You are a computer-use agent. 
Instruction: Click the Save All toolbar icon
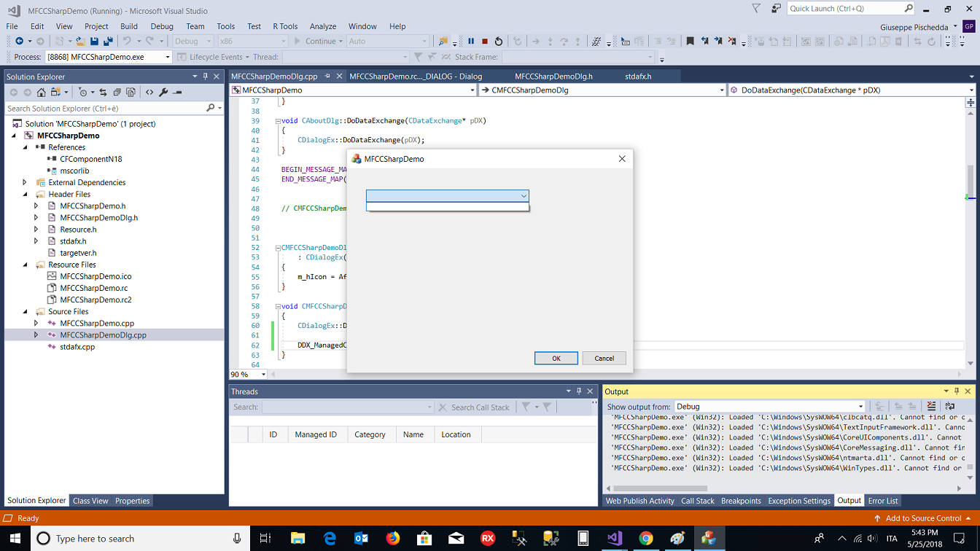108,42
